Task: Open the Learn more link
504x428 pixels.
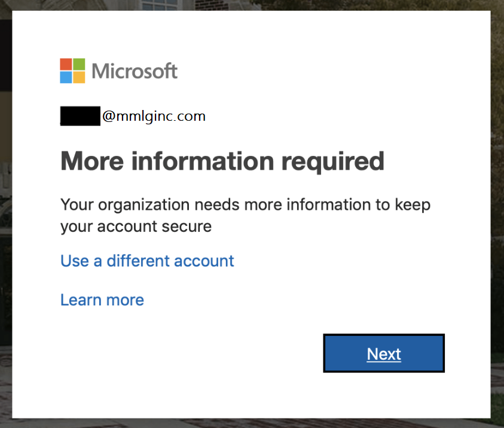Action: [x=102, y=299]
